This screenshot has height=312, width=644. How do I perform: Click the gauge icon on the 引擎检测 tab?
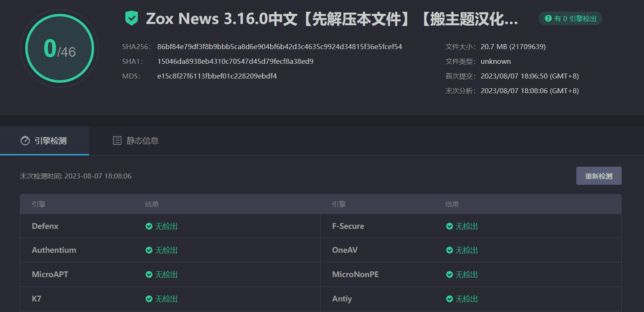click(25, 141)
